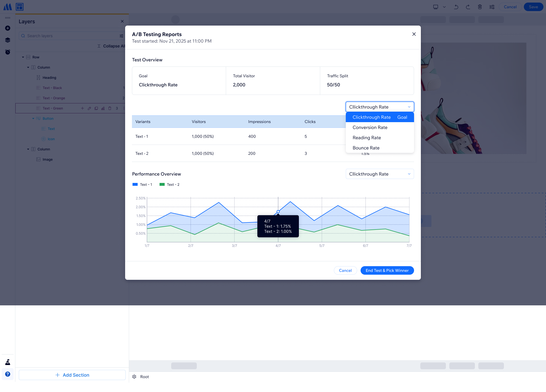Click the trash icon in top toolbar
This screenshot has height=392, width=546.
[x=480, y=7]
